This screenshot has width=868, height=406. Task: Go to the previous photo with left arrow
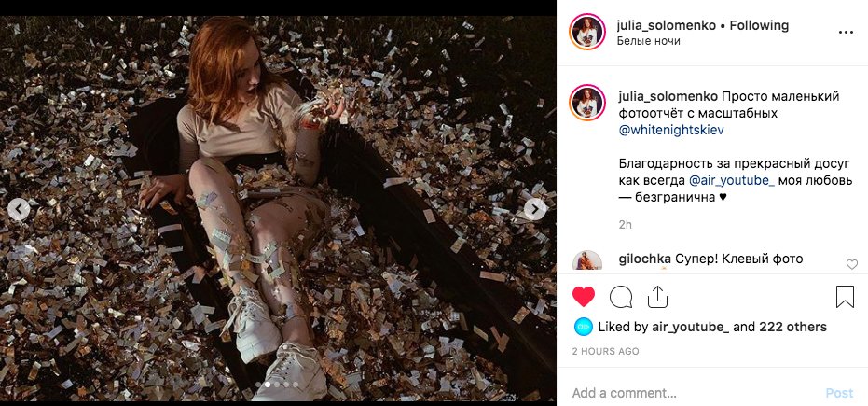pos(19,210)
